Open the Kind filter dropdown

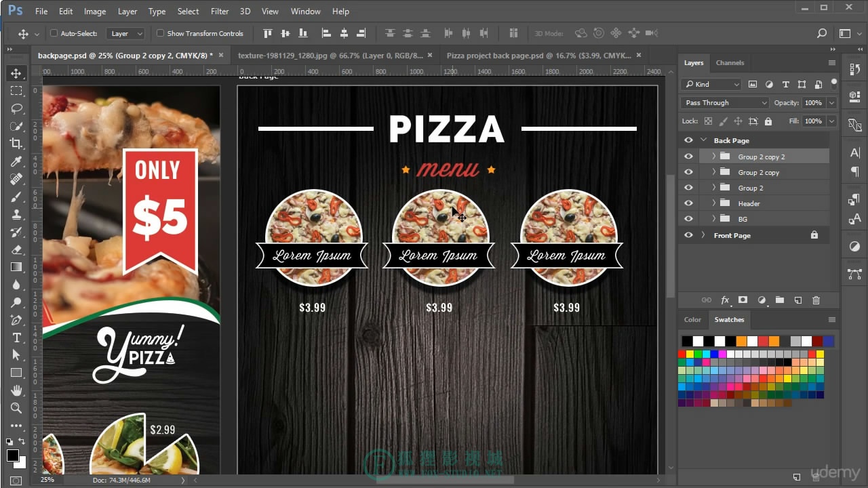coord(711,84)
